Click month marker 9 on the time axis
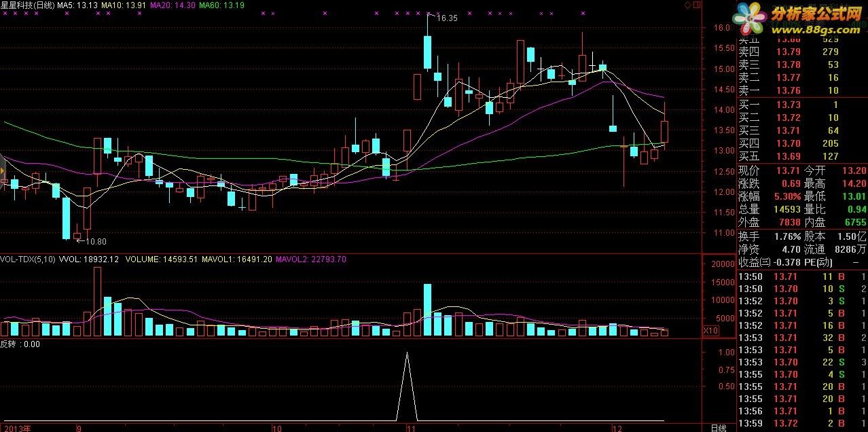 tap(79, 428)
